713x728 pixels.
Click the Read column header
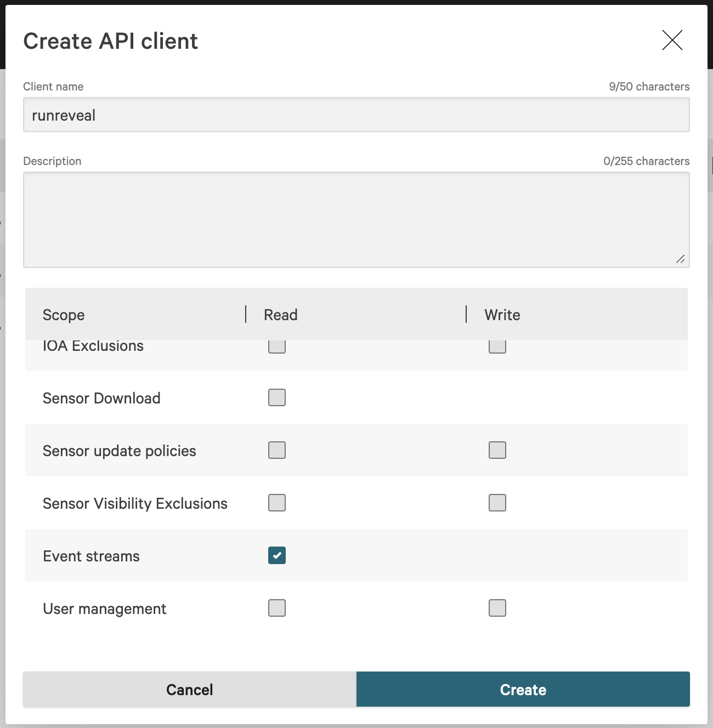tap(281, 315)
